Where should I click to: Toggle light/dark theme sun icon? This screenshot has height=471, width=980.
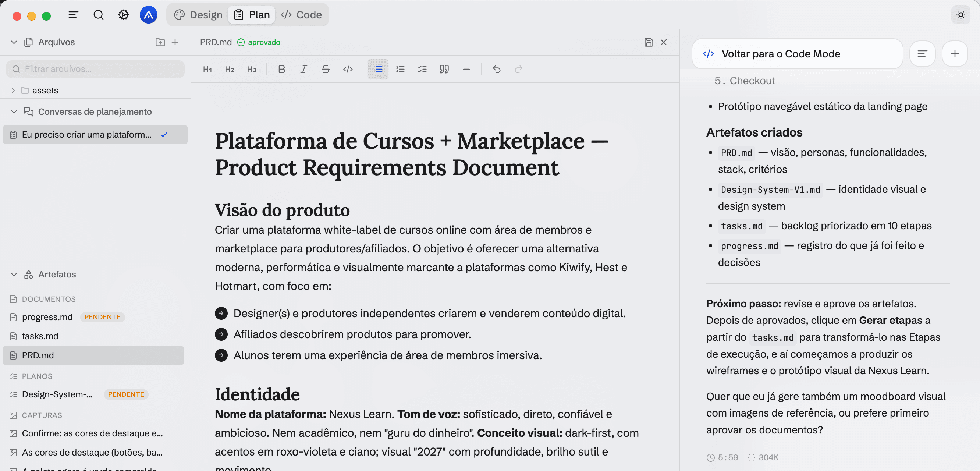pyautogui.click(x=961, y=15)
